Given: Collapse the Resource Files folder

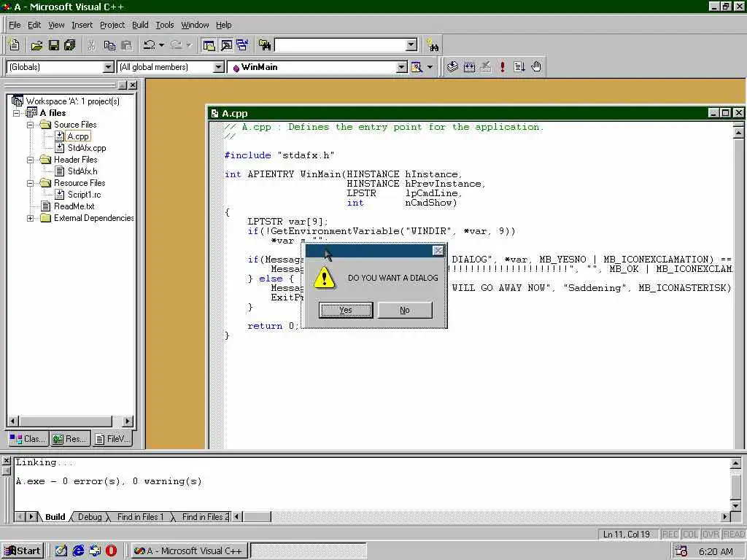Looking at the screenshot, I should 30,183.
